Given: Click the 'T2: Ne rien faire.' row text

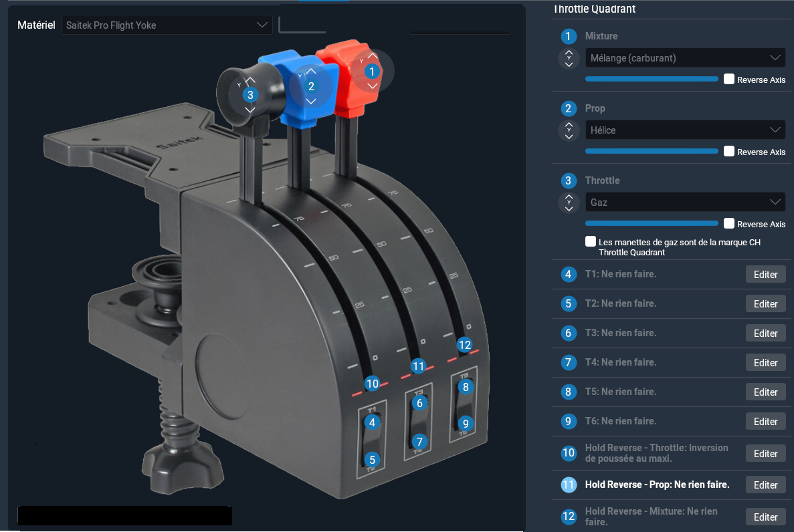Looking at the screenshot, I should [621, 303].
